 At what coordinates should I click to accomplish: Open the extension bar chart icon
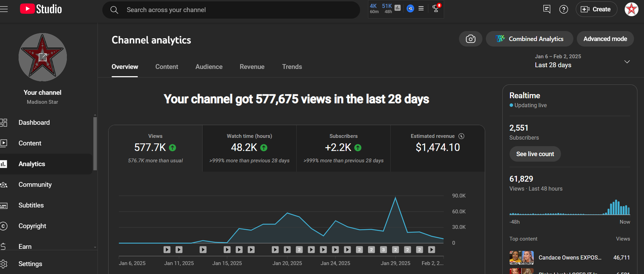(398, 8)
